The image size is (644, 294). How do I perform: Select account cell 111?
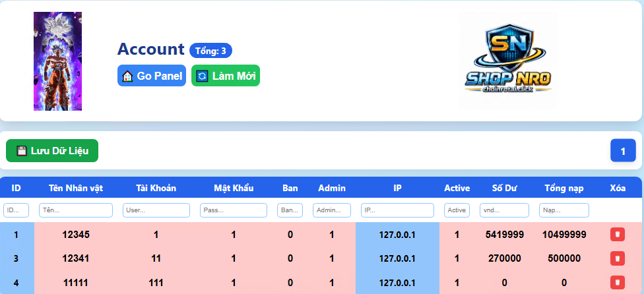(156, 283)
